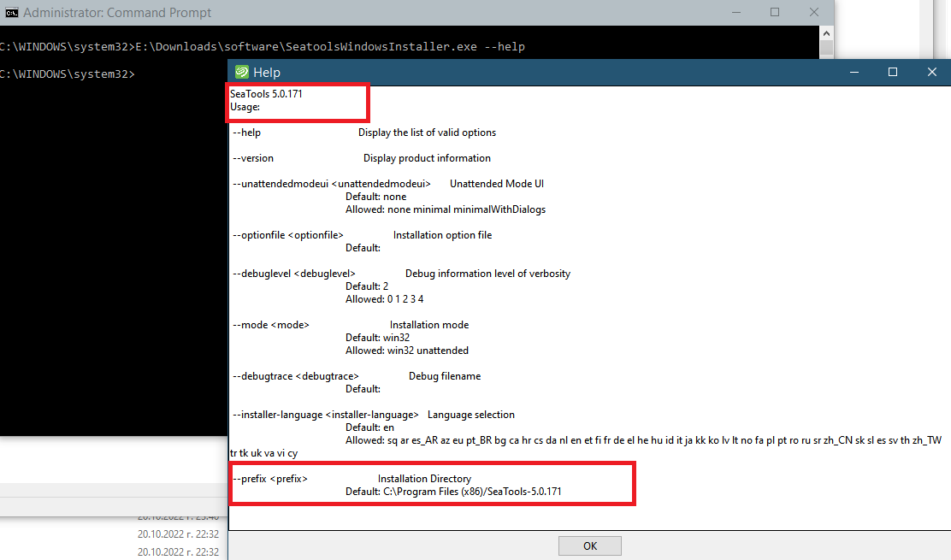The image size is (951, 560).
Task: Click the 'Default: none' line
Action: point(376,197)
